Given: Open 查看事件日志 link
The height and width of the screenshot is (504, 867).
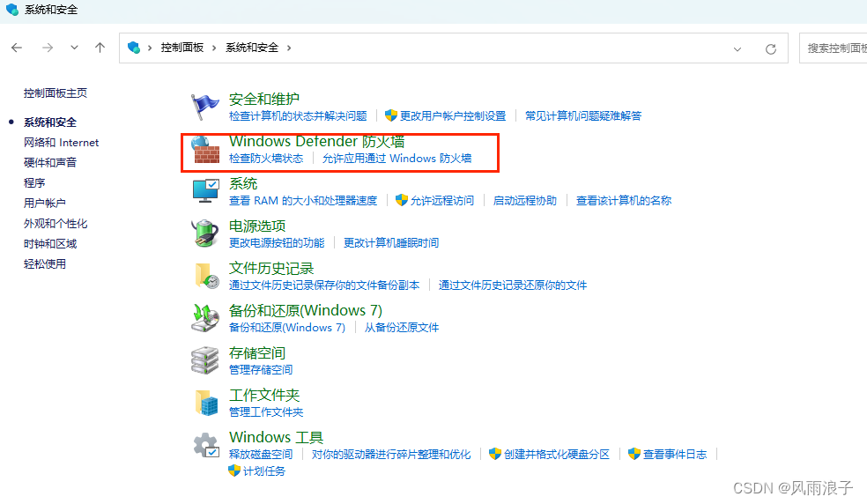Looking at the screenshot, I should 675,454.
